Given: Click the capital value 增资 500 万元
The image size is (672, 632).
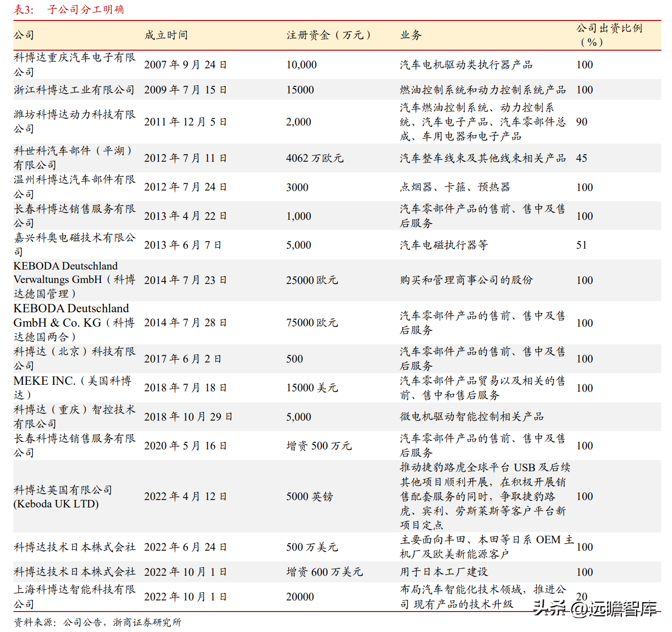Looking at the screenshot, I should (x=319, y=446).
